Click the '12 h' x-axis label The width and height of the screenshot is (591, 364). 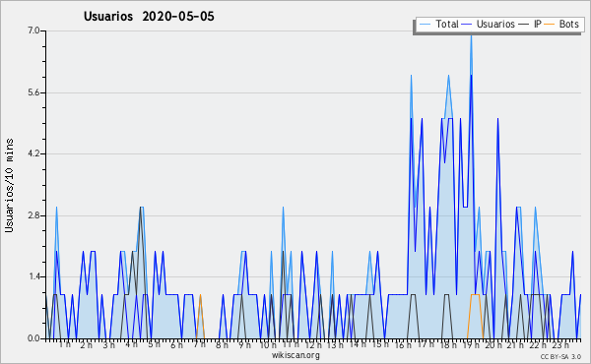pyautogui.click(x=313, y=345)
